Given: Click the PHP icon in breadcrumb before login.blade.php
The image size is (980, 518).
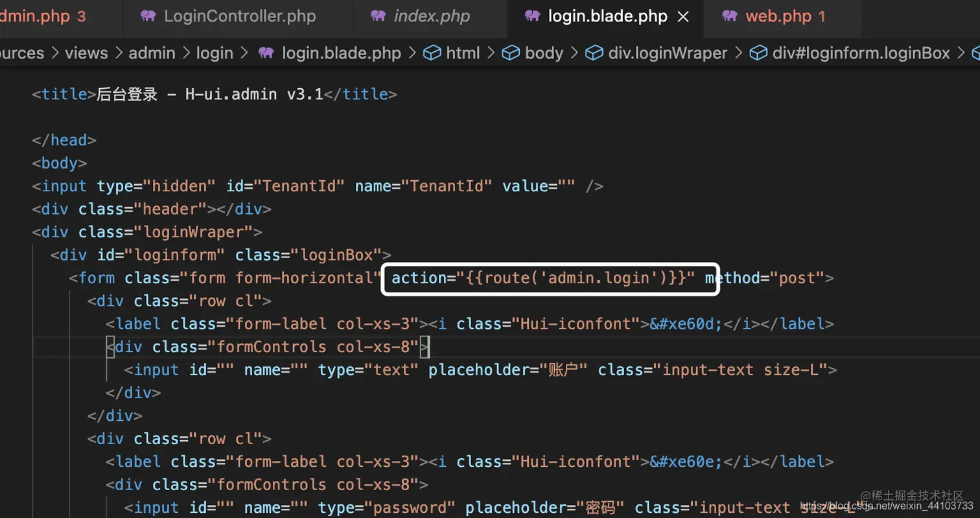Looking at the screenshot, I should pyautogui.click(x=266, y=53).
